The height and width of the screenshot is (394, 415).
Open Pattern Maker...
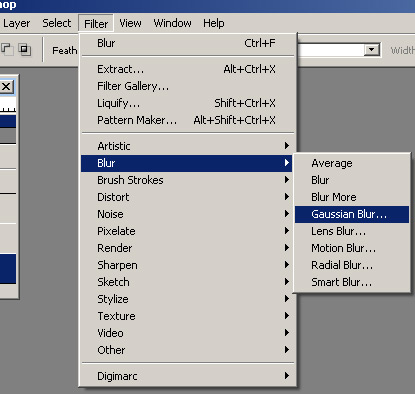point(187,120)
